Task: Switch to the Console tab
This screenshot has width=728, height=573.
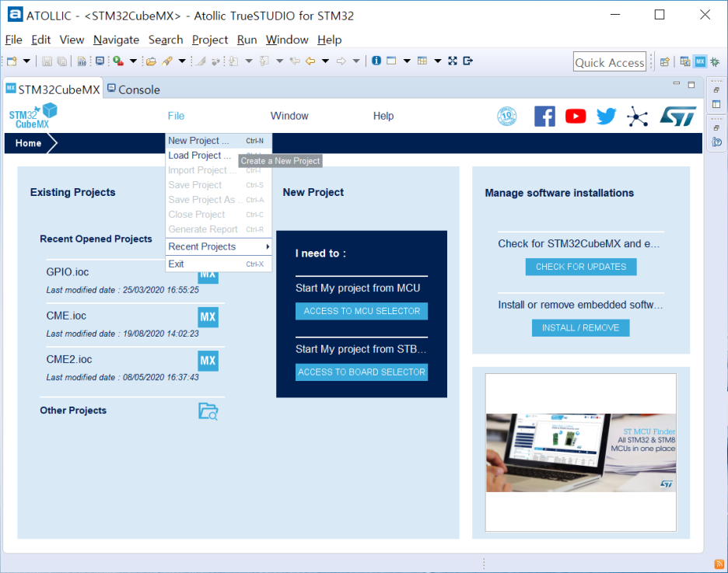Action: pyautogui.click(x=134, y=89)
